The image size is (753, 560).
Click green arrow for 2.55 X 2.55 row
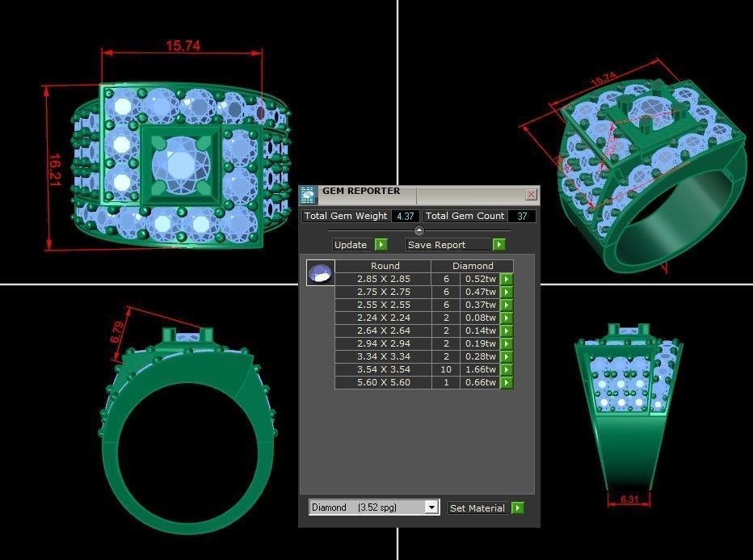pos(507,305)
